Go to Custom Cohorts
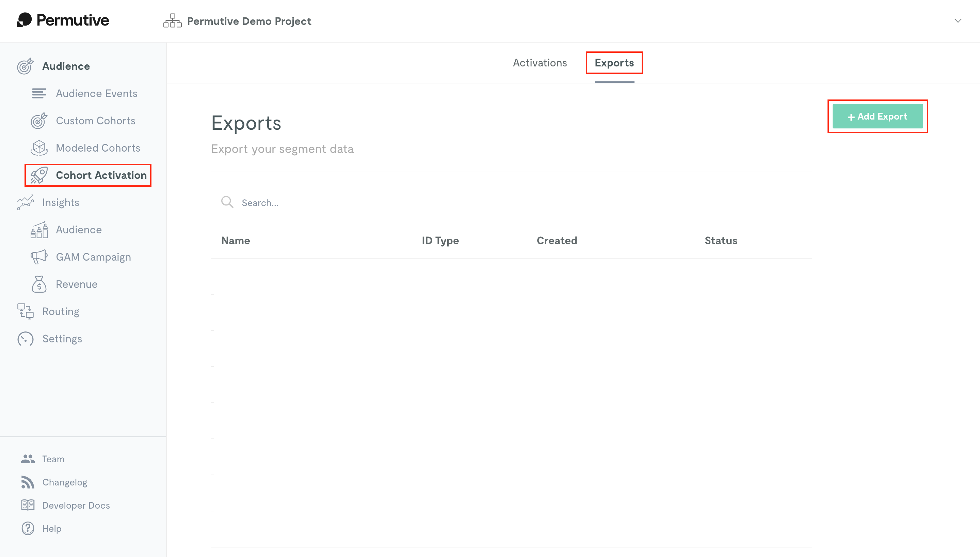 coord(96,121)
